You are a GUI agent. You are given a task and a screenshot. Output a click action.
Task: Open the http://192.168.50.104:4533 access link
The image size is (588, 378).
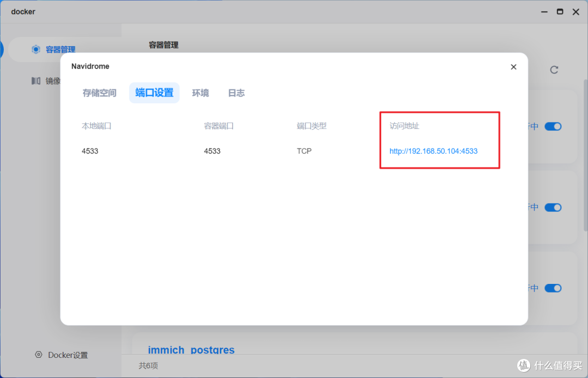433,151
